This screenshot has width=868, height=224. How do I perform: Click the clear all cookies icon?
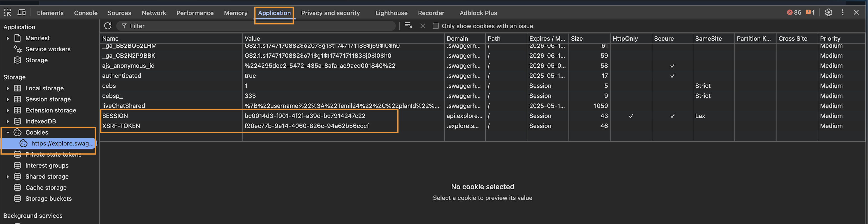click(x=408, y=26)
